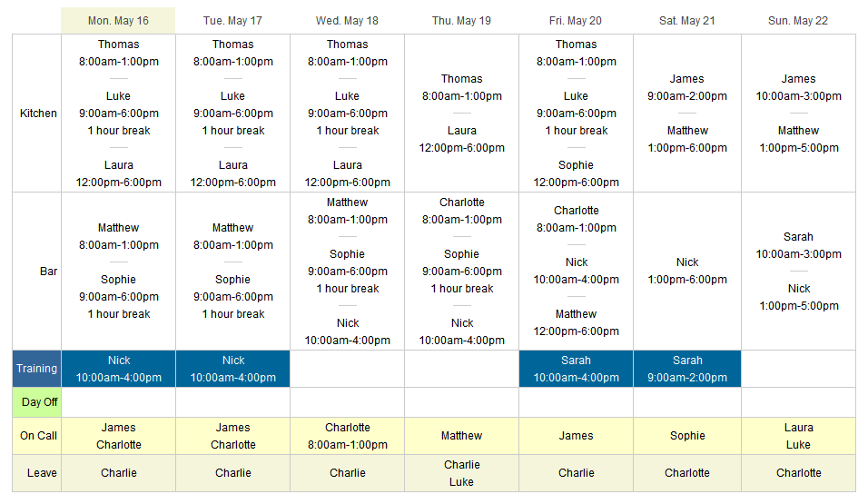Image resolution: width=868 pixels, height=504 pixels.
Task: Select Luke in Thursday's Leave cell
Action: [461, 482]
